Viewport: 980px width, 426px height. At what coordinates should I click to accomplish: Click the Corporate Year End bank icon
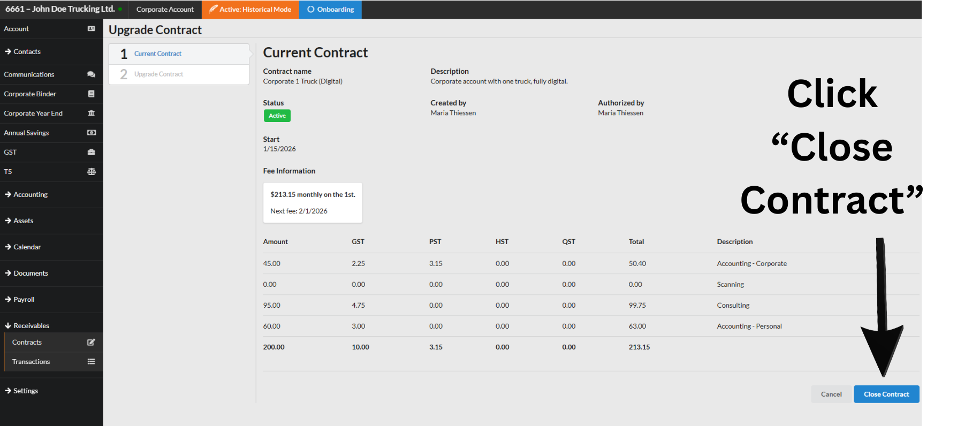(91, 113)
